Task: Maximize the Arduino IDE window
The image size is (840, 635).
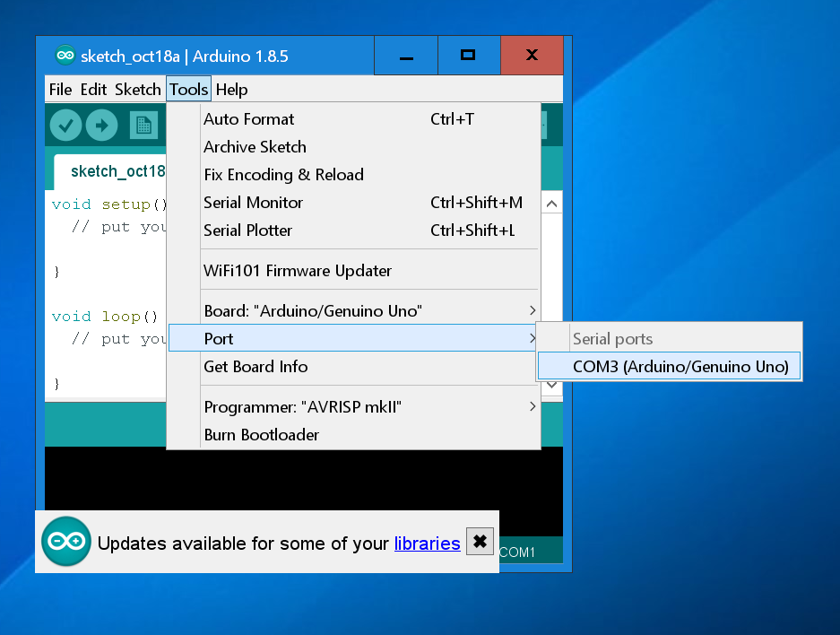Action: coord(467,56)
